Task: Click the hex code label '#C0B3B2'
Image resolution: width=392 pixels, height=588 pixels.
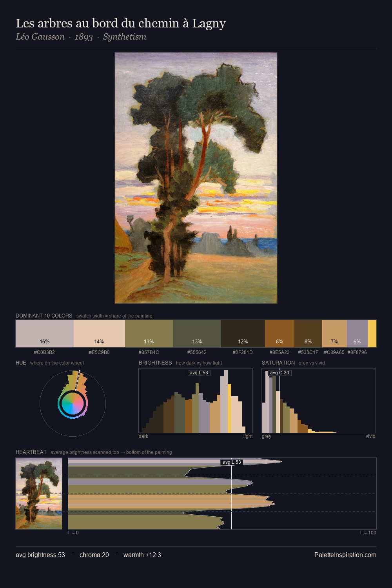Action: pyautogui.click(x=44, y=352)
